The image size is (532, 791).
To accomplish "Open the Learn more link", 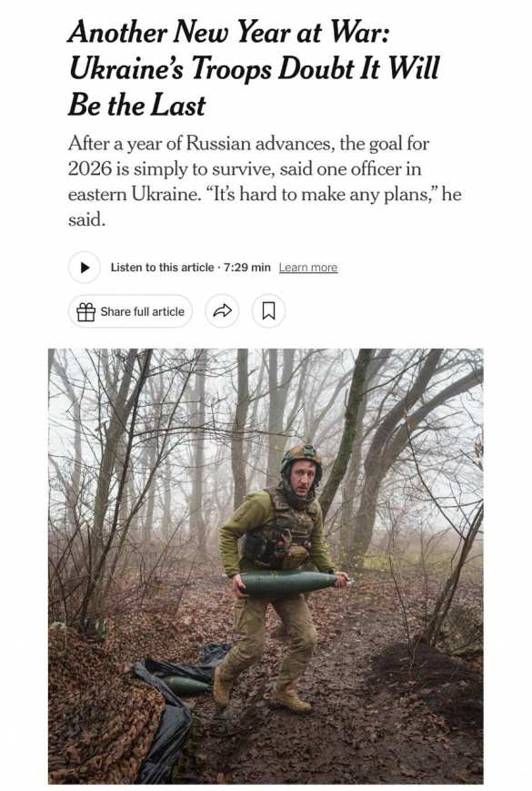I will click(x=309, y=267).
